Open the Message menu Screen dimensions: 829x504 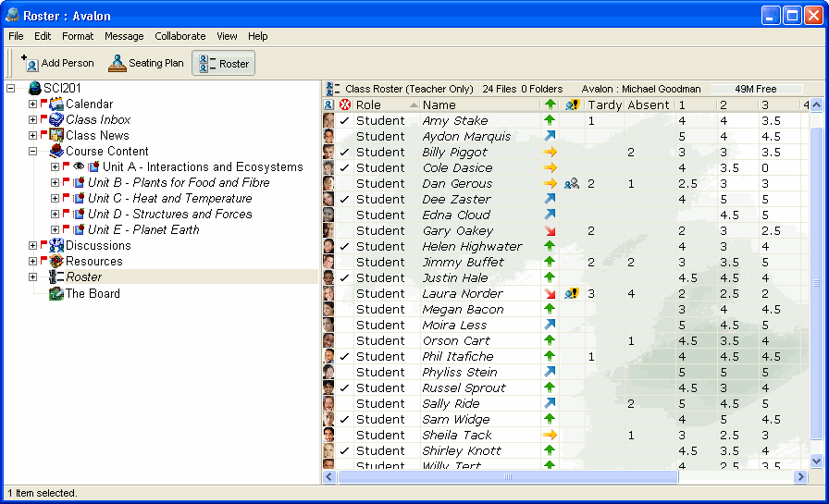(x=124, y=36)
